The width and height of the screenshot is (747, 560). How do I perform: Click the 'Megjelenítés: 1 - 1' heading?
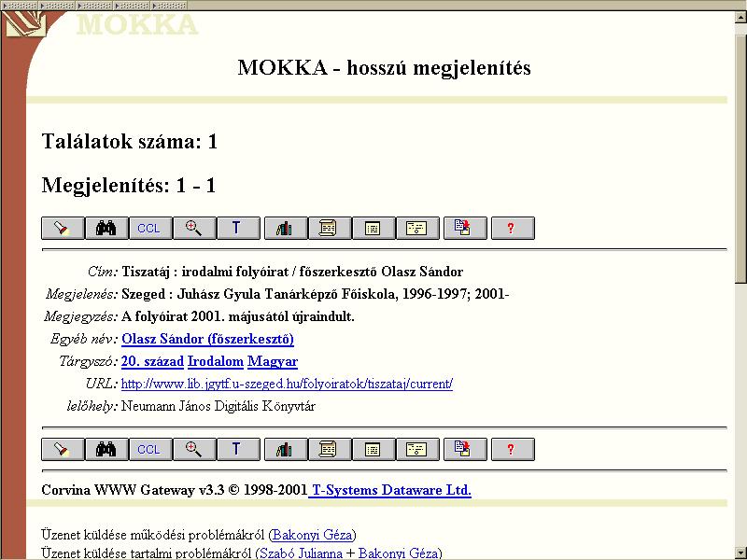[129, 185]
